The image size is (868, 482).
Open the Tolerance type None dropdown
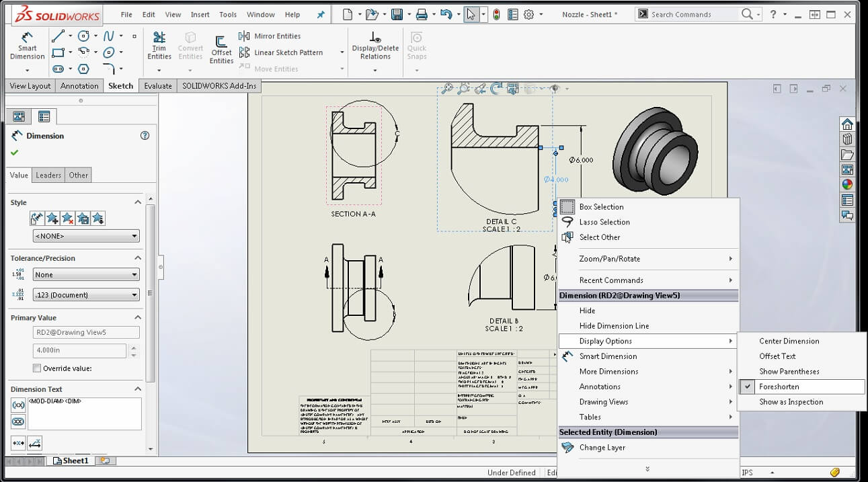pos(86,275)
